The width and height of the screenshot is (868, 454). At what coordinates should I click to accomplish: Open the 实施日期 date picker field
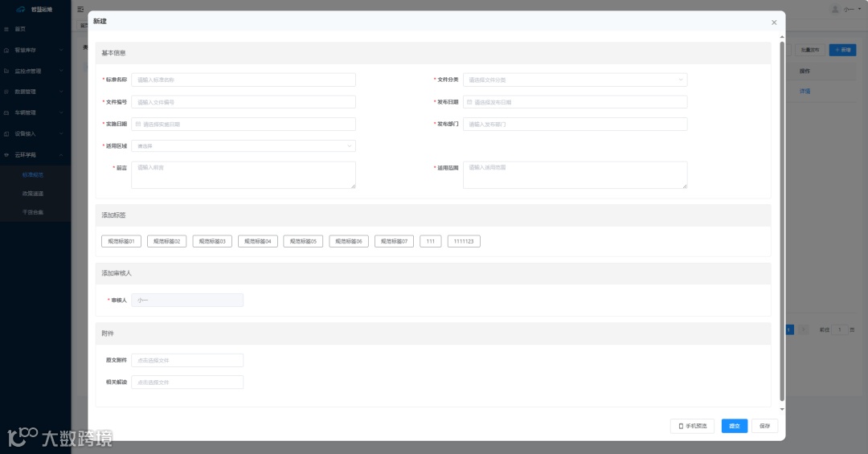point(243,124)
